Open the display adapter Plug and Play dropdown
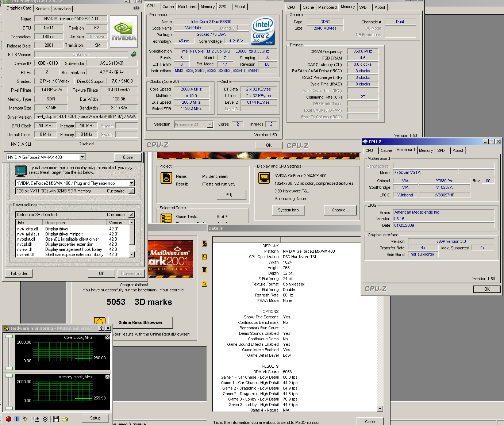 [132, 183]
